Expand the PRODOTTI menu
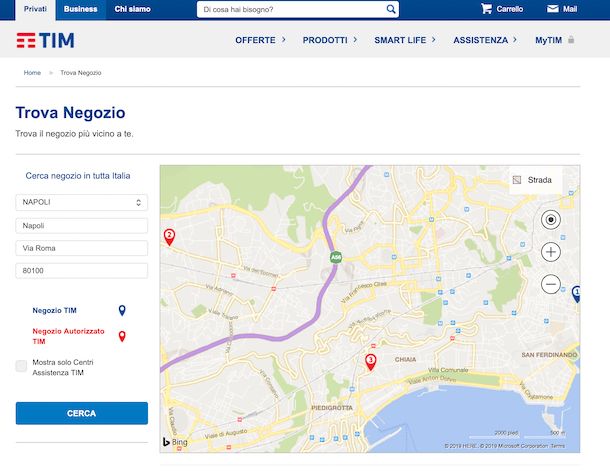The image size is (610, 475). click(330, 40)
